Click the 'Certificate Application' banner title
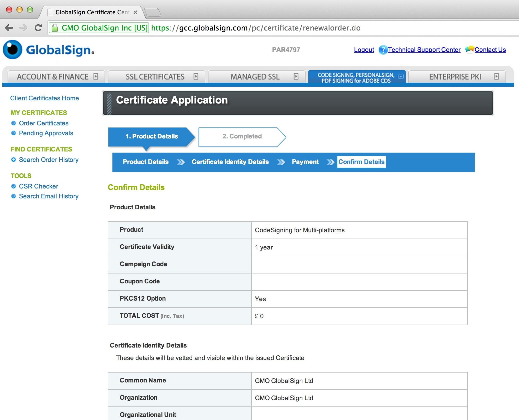Screen dimensions: 519x420 pos(172,100)
